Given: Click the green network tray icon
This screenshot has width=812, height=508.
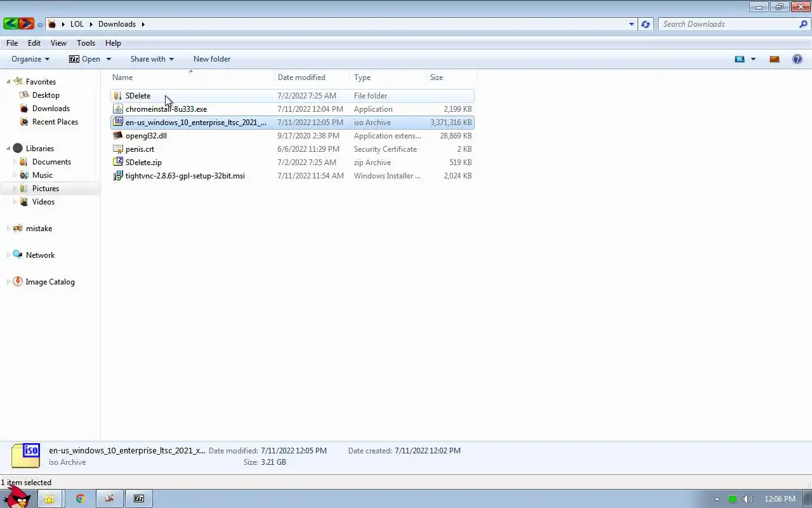Looking at the screenshot, I should coord(733,499).
